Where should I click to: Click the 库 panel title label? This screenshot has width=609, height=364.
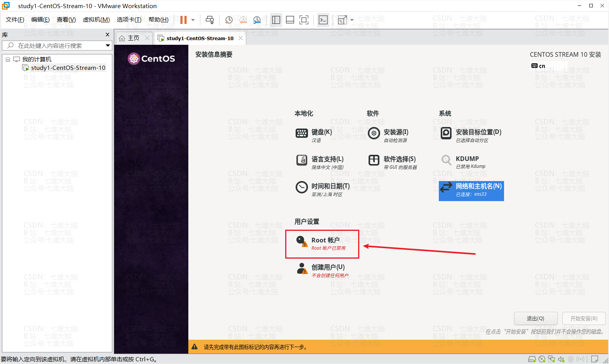[5, 35]
